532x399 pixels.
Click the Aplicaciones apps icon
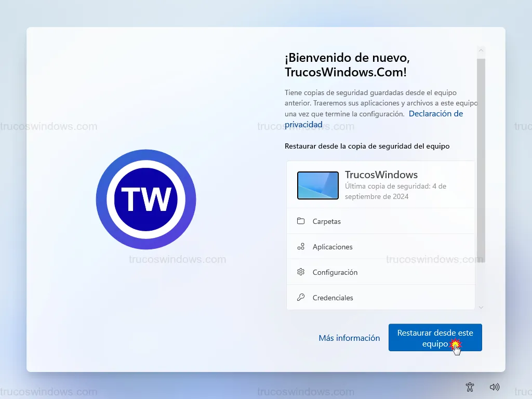pyautogui.click(x=301, y=247)
